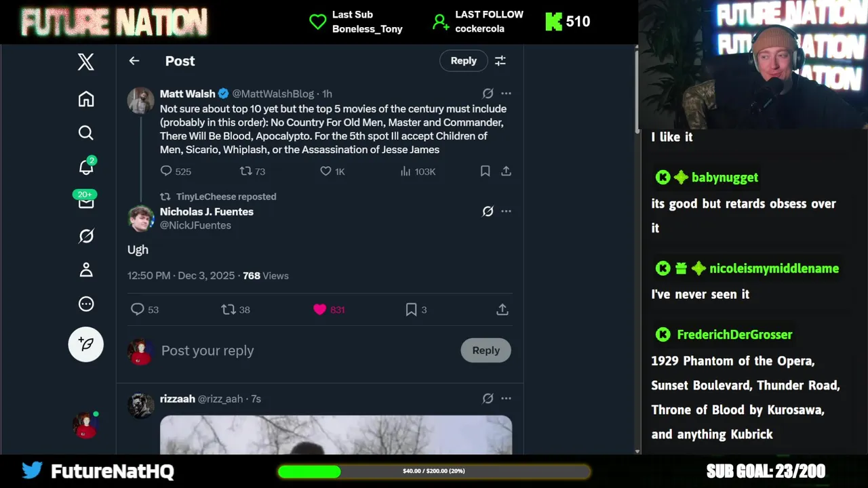Image resolution: width=868 pixels, height=488 pixels.
Task: Open more options on rizzaah reply
Action: 506,399
